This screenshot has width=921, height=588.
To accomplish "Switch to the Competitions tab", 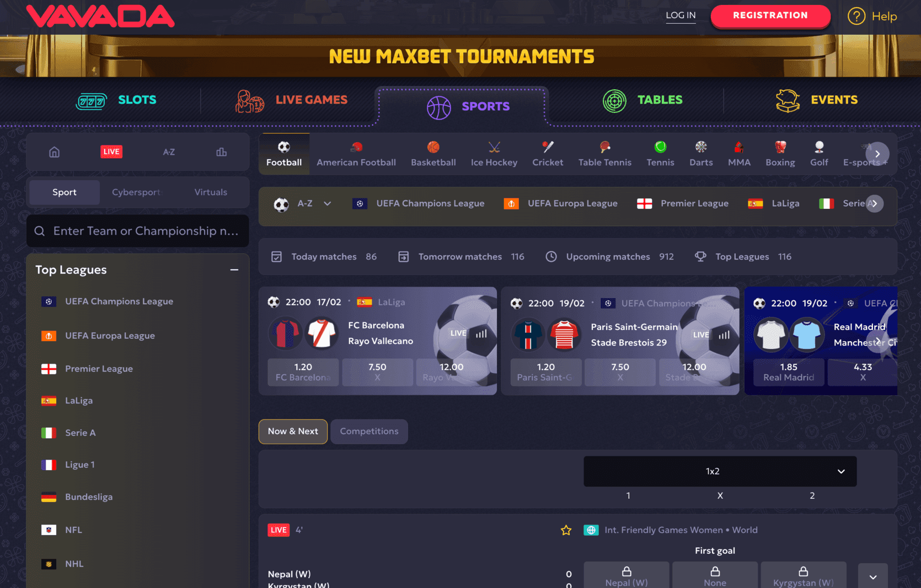I will 369,431.
